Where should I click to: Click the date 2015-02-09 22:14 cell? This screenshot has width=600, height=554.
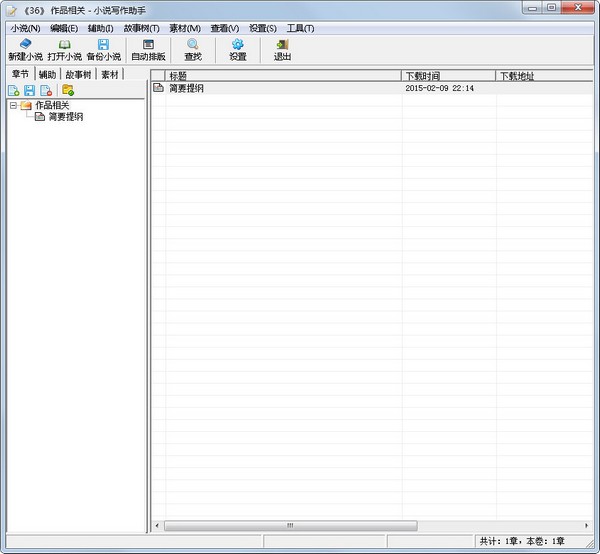coord(439,88)
